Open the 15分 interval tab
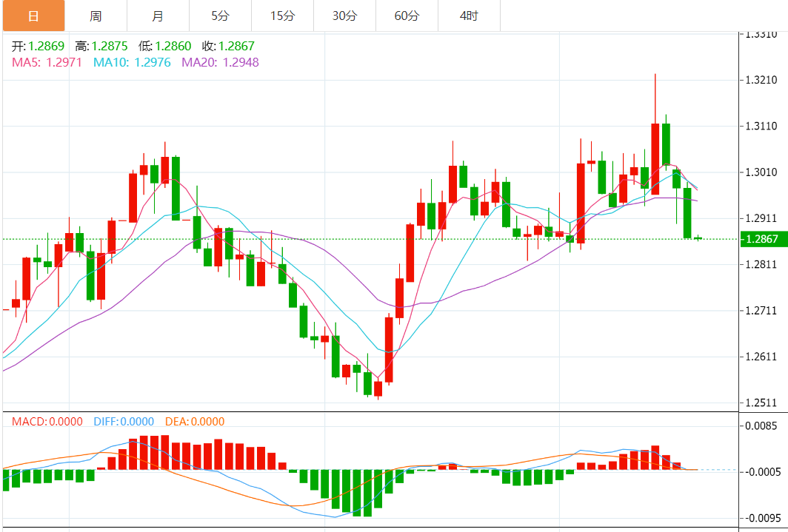The width and height of the screenshot is (788, 532). click(283, 16)
